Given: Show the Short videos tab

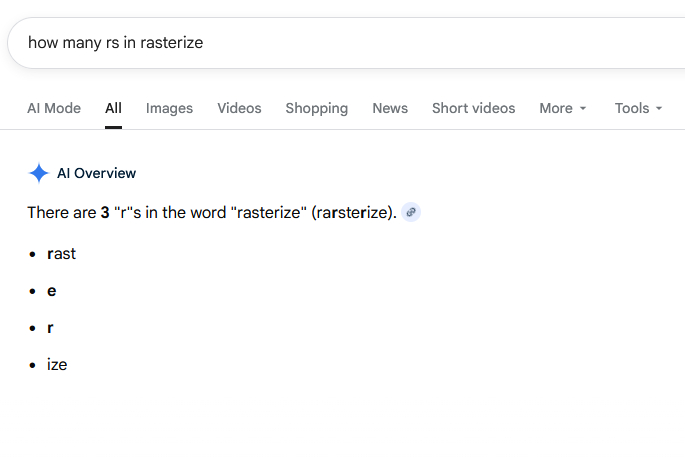Looking at the screenshot, I should click(473, 108).
